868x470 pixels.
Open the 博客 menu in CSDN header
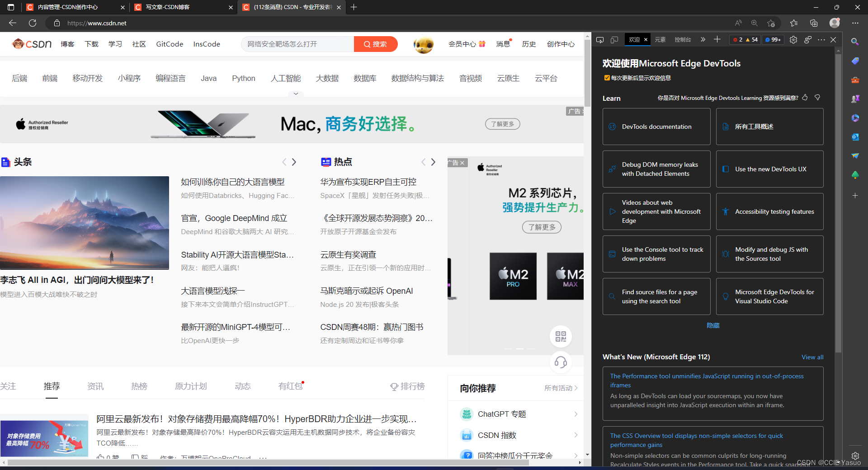(67, 44)
